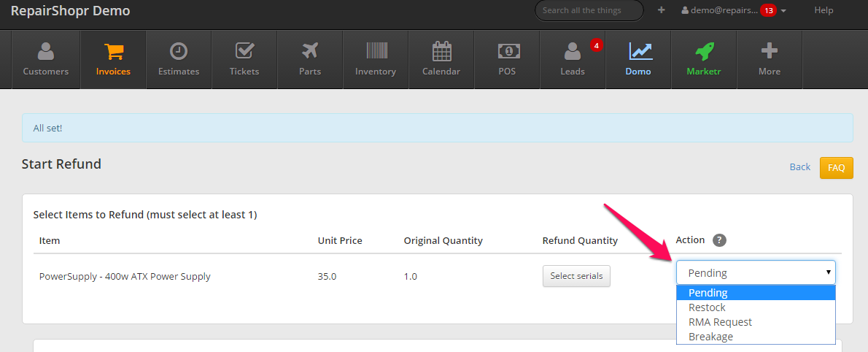868x352 pixels.
Task: Expand the demo user account dropdown
Action: click(x=732, y=11)
